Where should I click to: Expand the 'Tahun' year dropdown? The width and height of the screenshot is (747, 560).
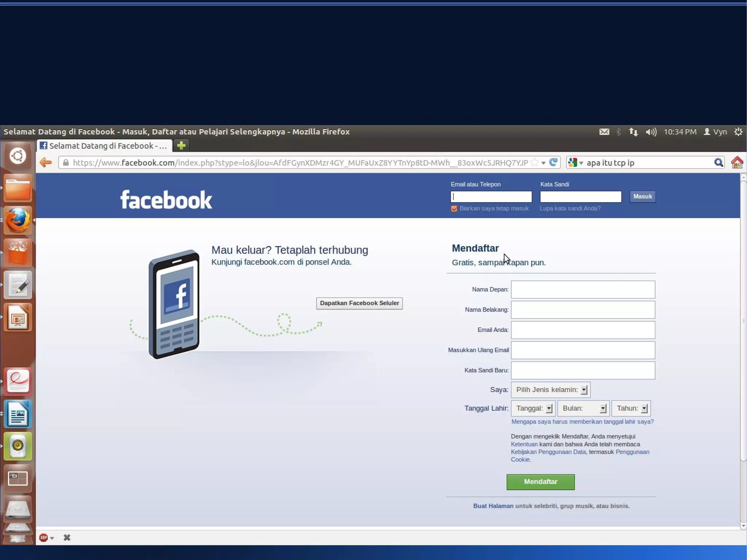pyautogui.click(x=631, y=408)
